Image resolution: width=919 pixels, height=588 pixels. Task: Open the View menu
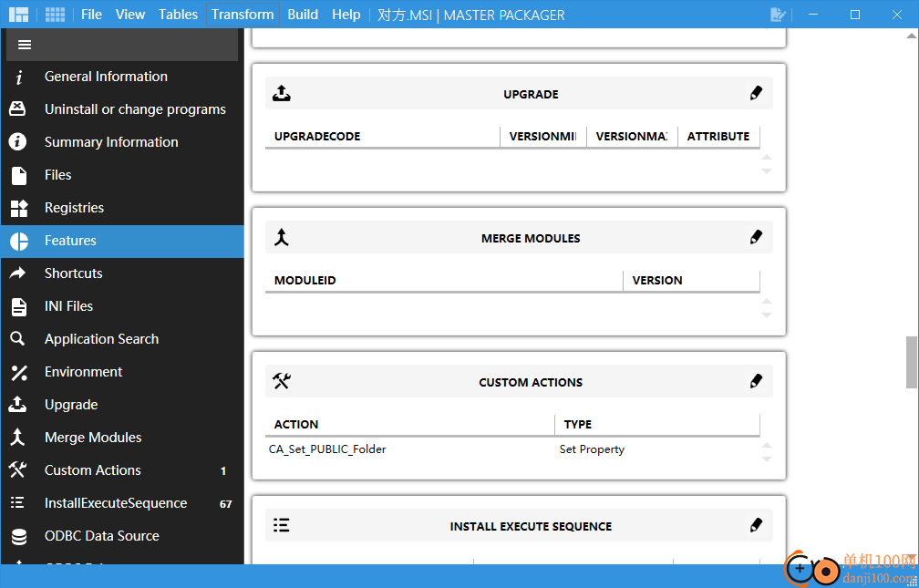130,15
